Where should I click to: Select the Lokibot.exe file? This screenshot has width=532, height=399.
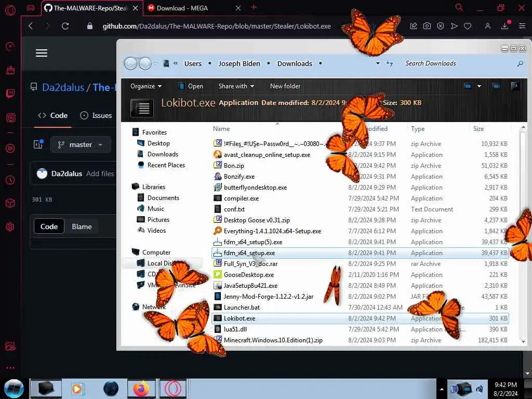360,318
